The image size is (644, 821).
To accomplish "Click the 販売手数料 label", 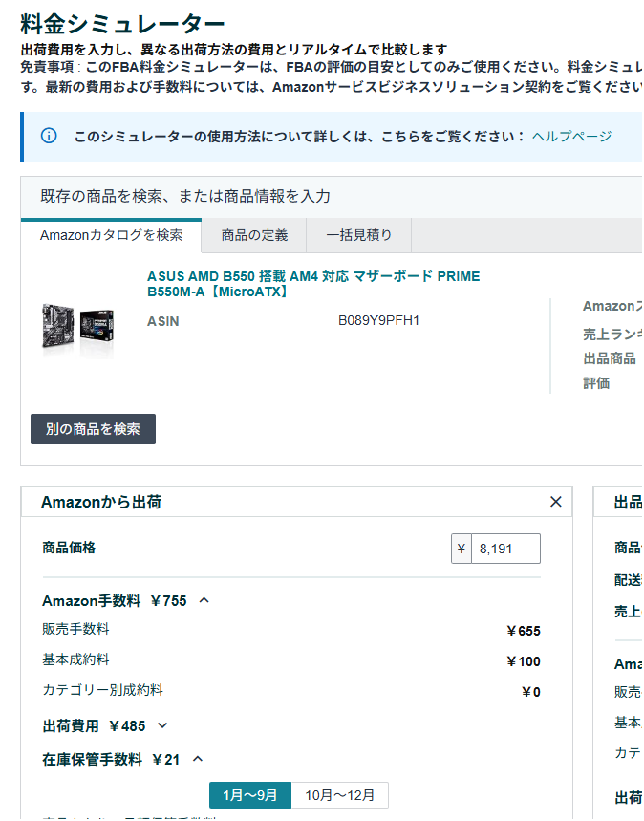I will [75, 629].
